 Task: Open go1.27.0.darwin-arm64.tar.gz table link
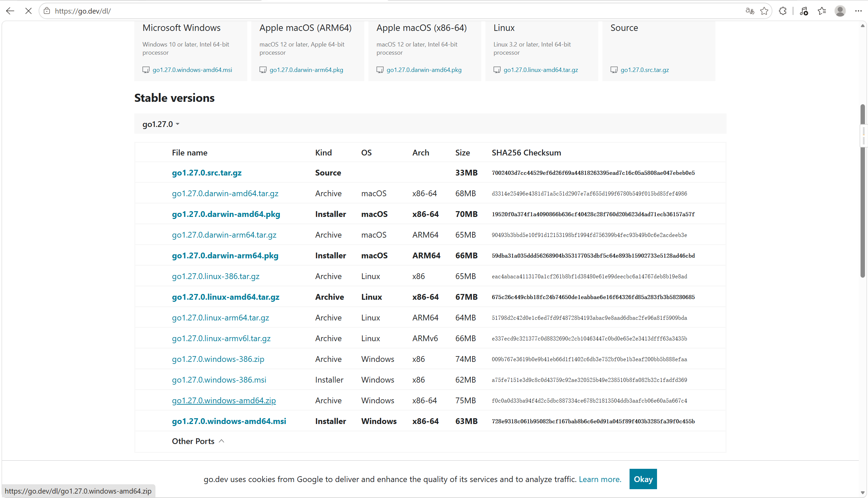224,235
